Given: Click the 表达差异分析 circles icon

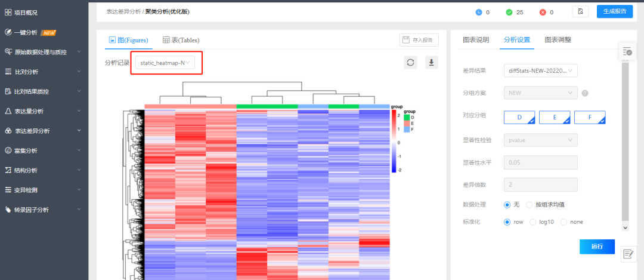Looking at the screenshot, I should point(8,131).
